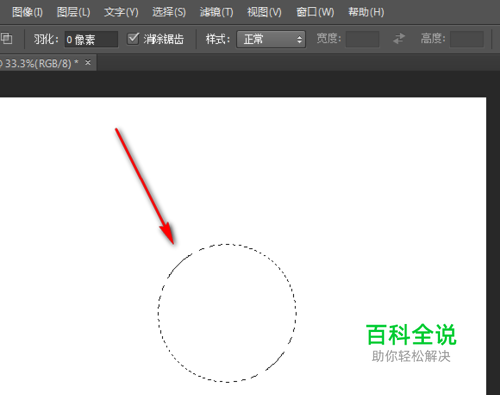The height and width of the screenshot is (395, 500).
Task: Open the 图层(L) menu
Action: [73, 12]
